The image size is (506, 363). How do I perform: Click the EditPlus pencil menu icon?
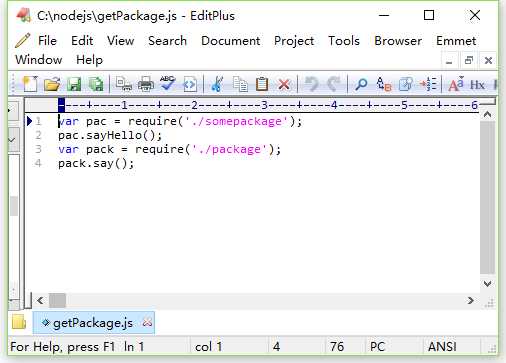pos(23,40)
